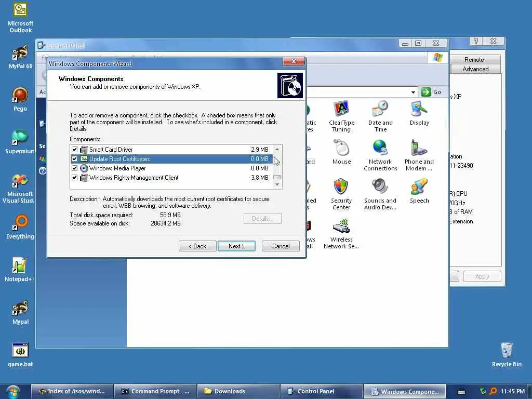The height and width of the screenshot is (399, 532).
Task: Click the Start orb button
Action: [12, 392]
